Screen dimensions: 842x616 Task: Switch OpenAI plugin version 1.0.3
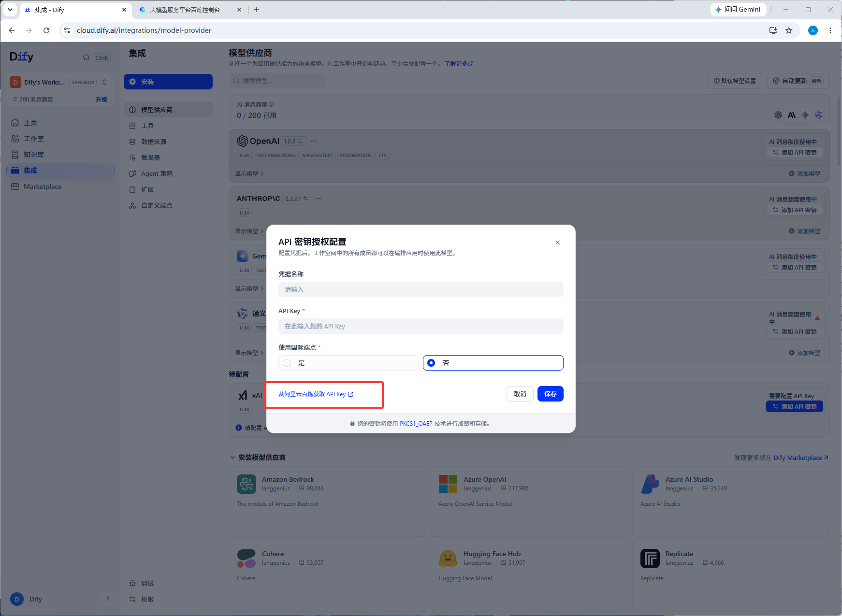[x=293, y=142]
